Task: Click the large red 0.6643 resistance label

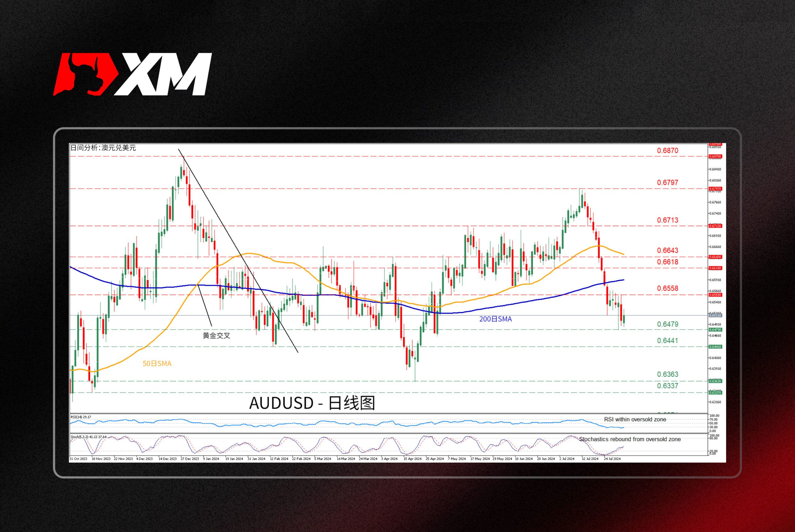Action: pyautogui.click(x=668, y=250)
